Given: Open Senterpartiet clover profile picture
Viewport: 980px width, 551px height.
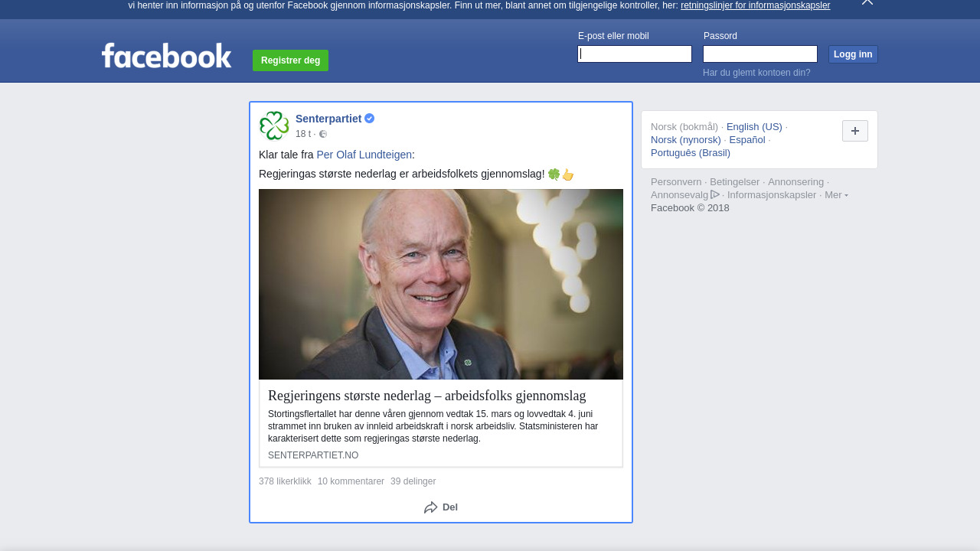Looking at the screenshot, I should [274, 126].
